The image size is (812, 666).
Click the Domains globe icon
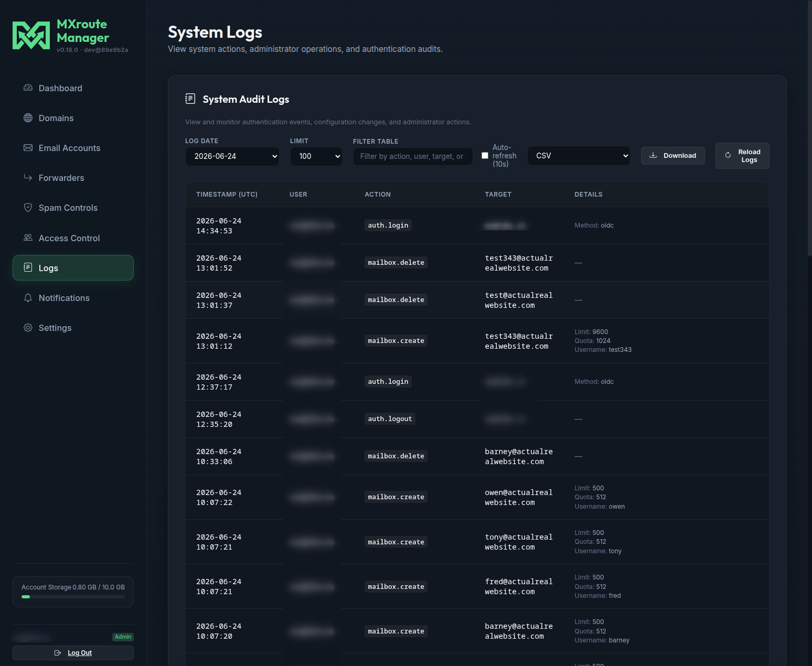click(28, 118)
